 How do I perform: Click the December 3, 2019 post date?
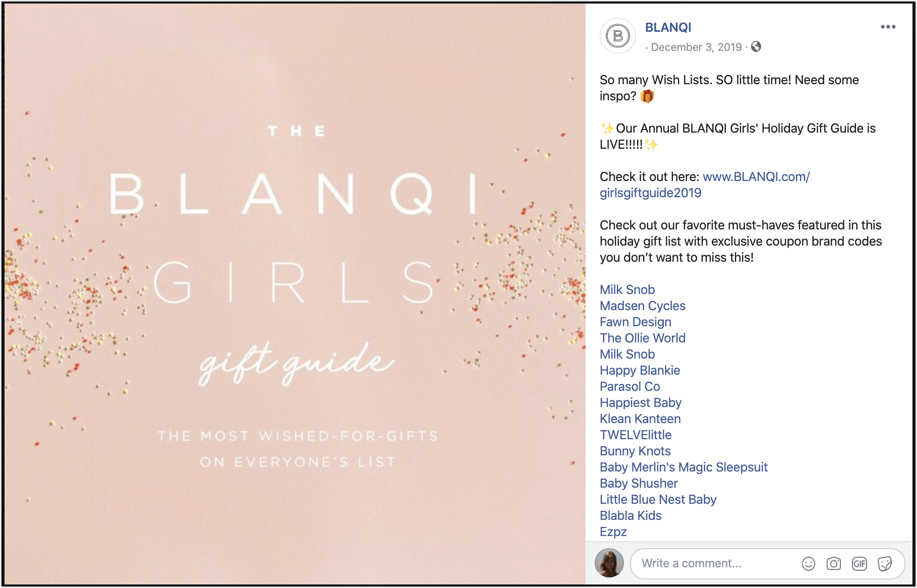[696, 47]
